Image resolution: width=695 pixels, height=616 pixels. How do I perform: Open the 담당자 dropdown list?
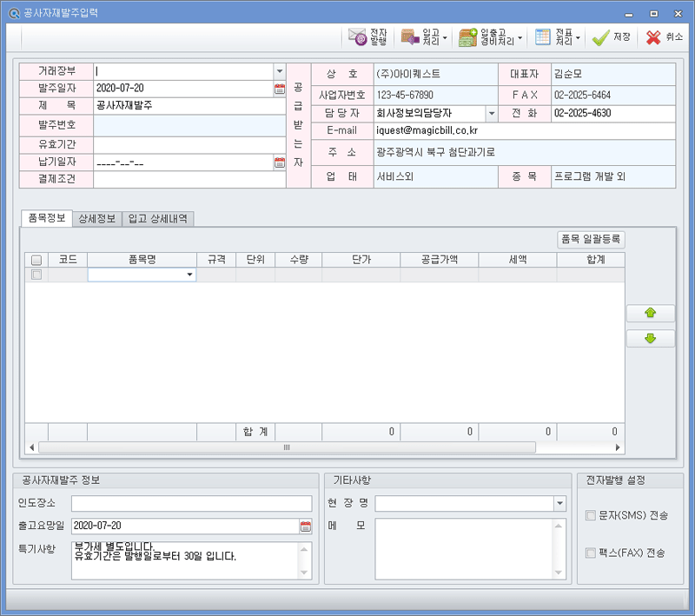[491, 113]
